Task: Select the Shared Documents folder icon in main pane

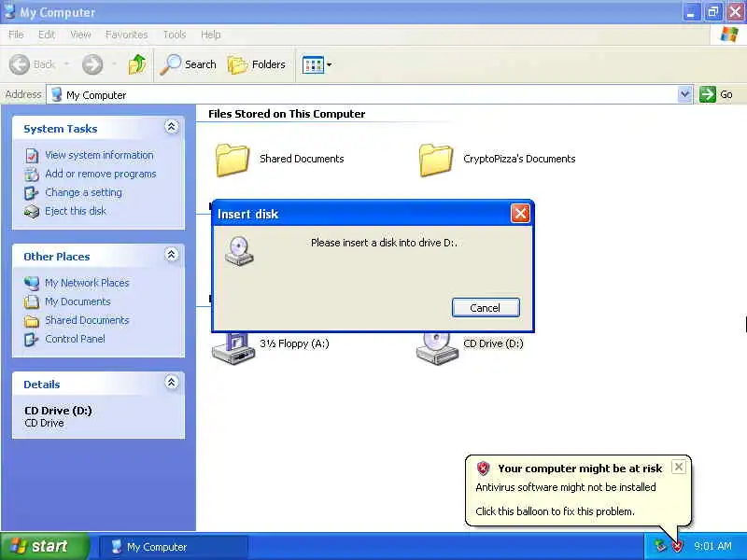Action: [x=233, y=160]
